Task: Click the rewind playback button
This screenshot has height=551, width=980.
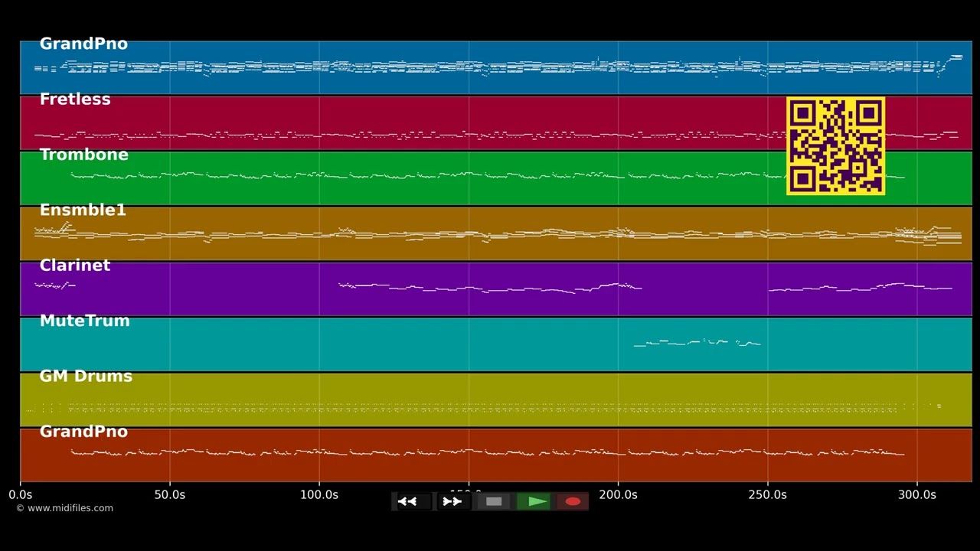Action: tap(413, 501)
